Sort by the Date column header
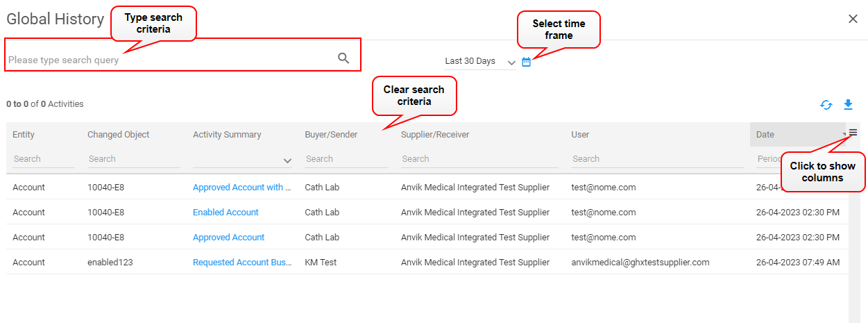Viewport: 868px width, 323px height. (765, 135)
